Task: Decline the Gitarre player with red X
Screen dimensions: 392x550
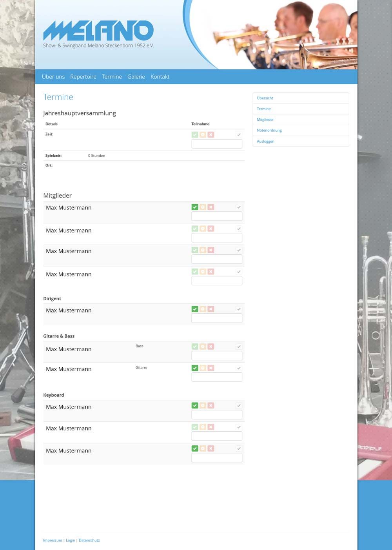Action: tap(211, 368)
